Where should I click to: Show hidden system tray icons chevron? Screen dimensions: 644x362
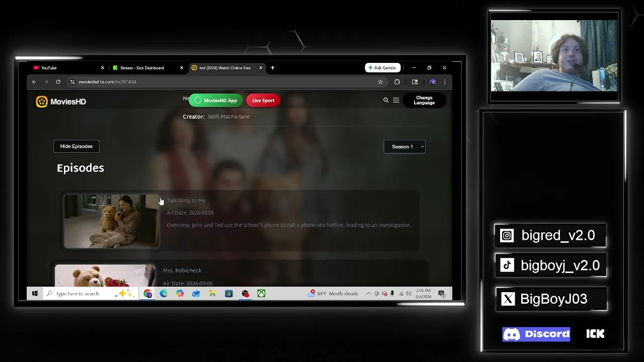pos(368,294)
